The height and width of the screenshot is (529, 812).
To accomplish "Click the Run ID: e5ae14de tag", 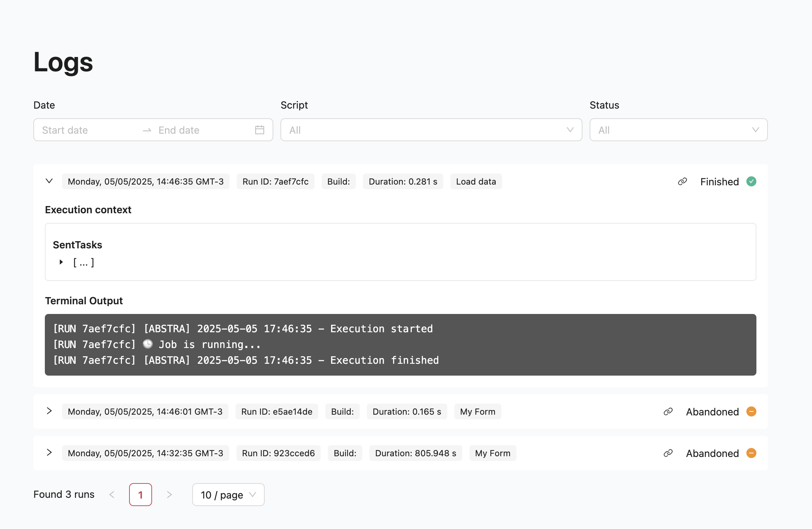I will 277,412.
